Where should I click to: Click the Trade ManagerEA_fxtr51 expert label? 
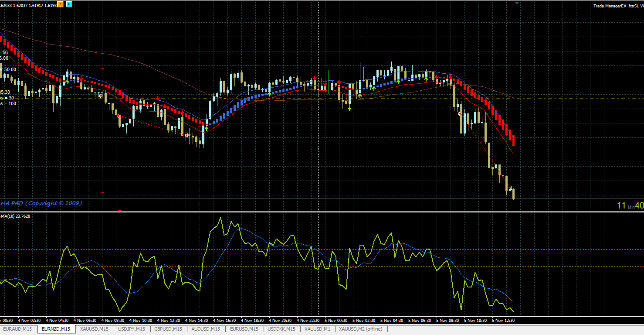click(618, 6)
